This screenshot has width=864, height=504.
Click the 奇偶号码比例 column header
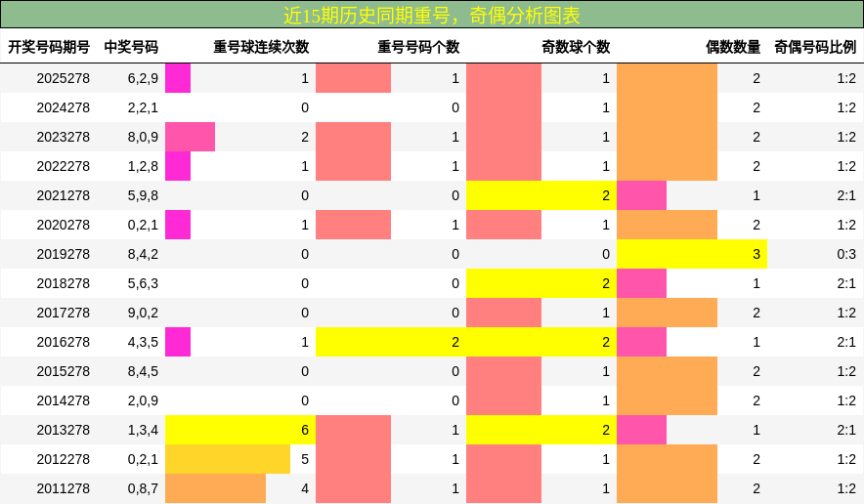pos(815,47)
